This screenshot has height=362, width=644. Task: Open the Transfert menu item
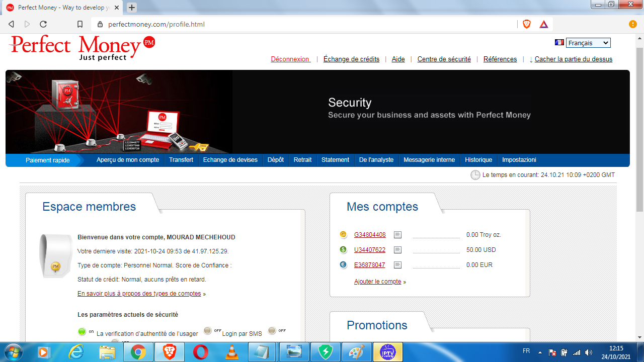pyautogui.click(x=181, y=160)
